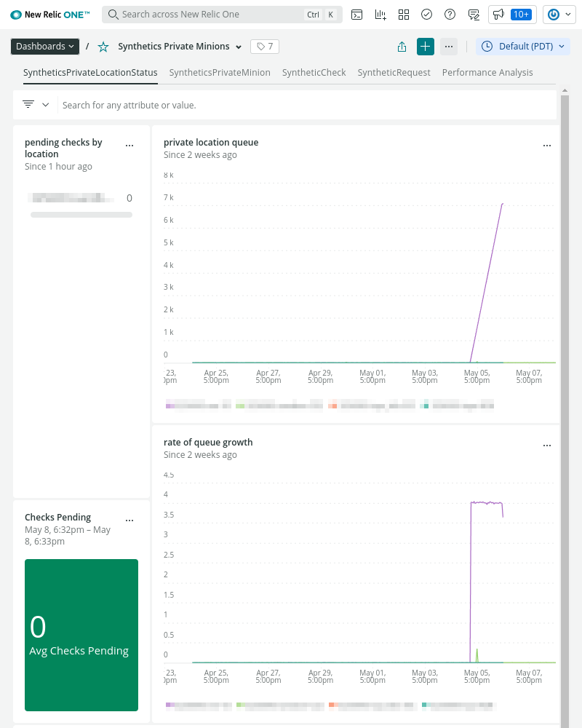
Task: Switch to the SyntheticCheck tab
Action: click(314, 72)
